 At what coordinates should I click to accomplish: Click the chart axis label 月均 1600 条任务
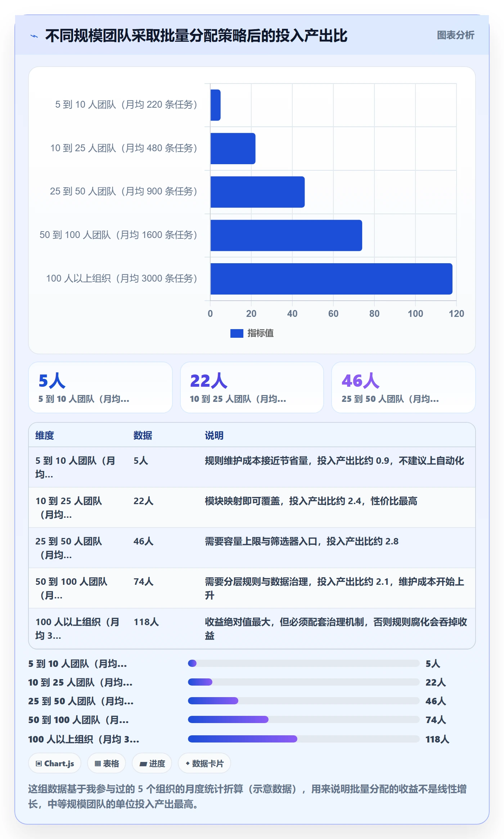pos(118,235)
